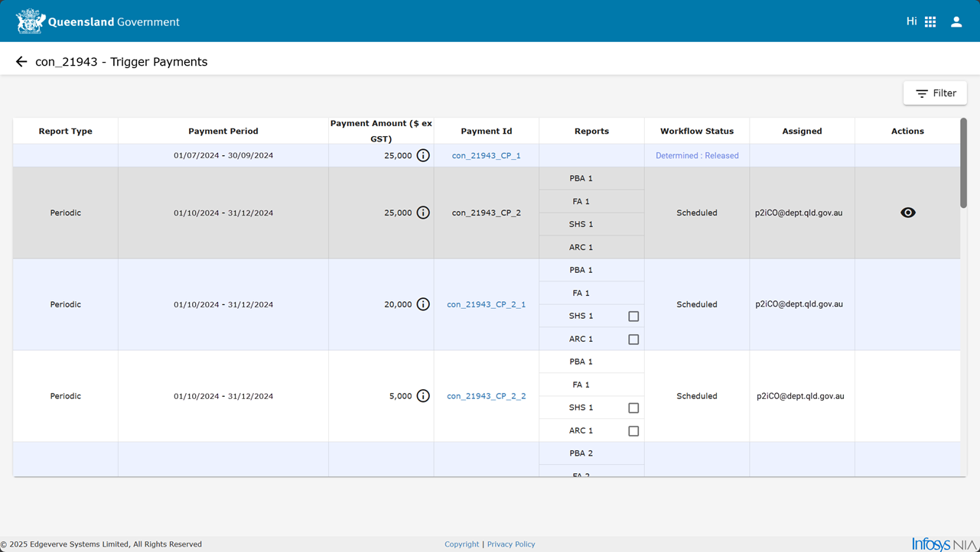
Task: View con_21943_CP_2 using the eye icon
Action: [908, 213]
